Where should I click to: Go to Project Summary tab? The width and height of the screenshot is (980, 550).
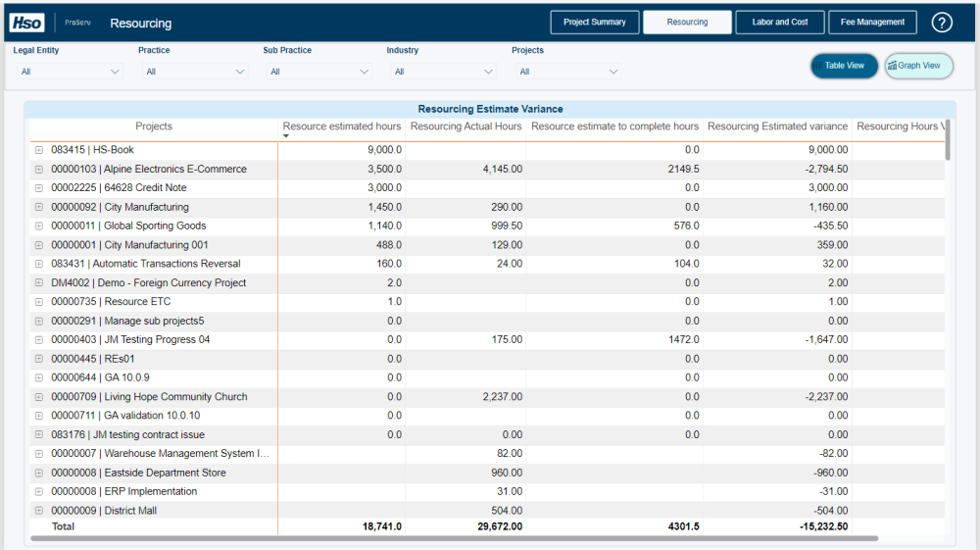(x=595, y=23)
